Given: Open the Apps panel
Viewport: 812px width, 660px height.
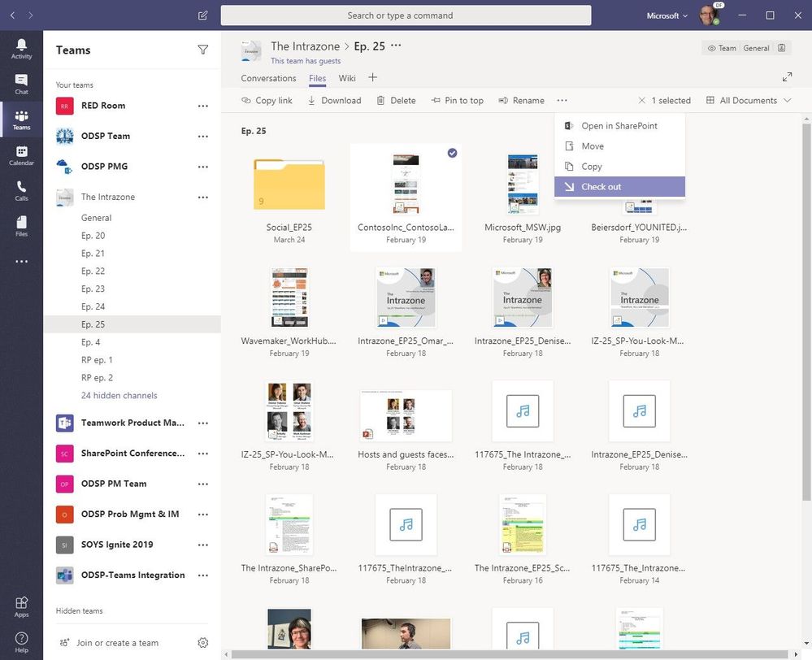Looking at the screenshot, I should [21, 605].
